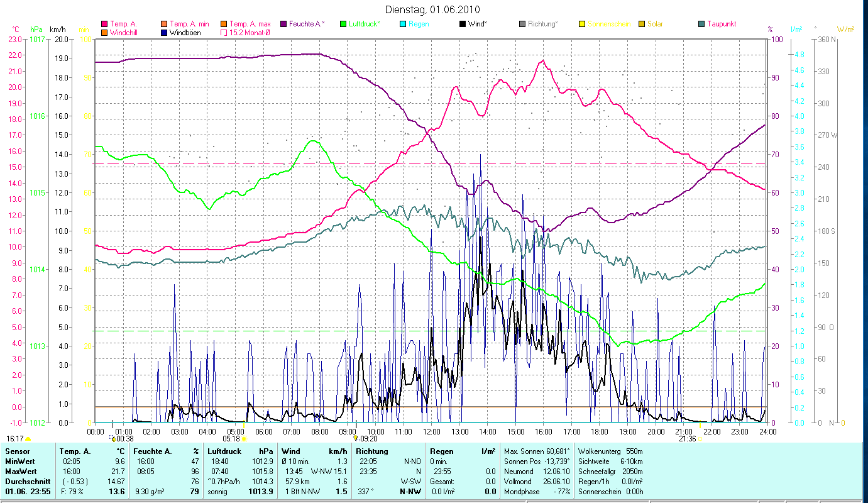Click the sun icon beside 05:18
The width and height of the screenshot is (868, 503).
pos(244,439)
